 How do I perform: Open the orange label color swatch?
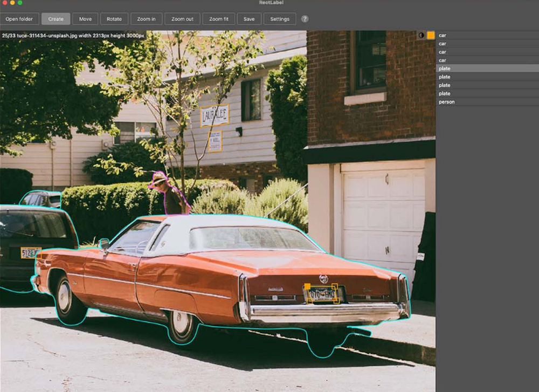pyautogui.click(x=431, y=35)
